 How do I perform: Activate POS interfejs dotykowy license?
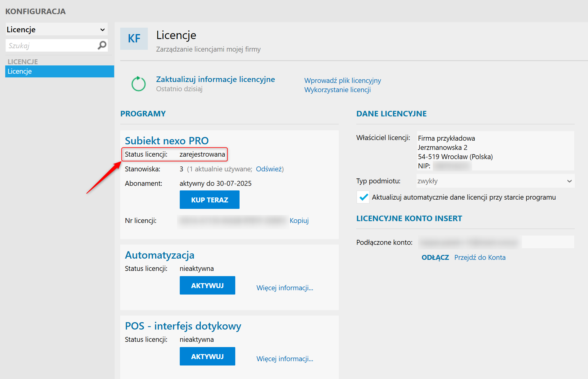[207, 357]
